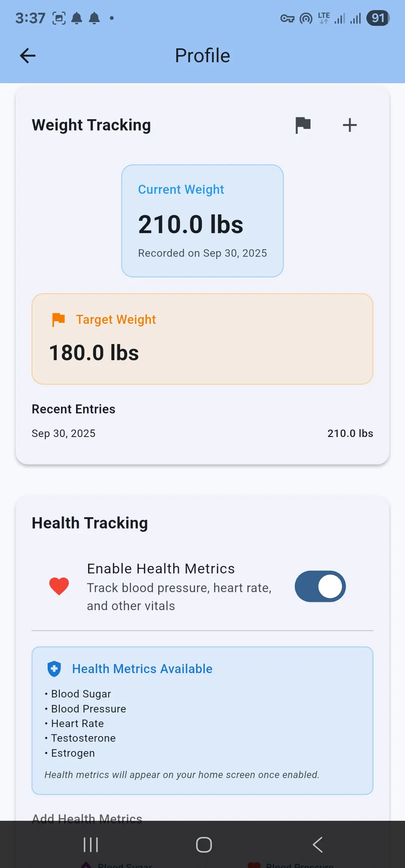Screen dimensions: 405x868
Task: Tap the orange flag in Target Weight card
Action: pyautogui.click(x=58, y=320)
